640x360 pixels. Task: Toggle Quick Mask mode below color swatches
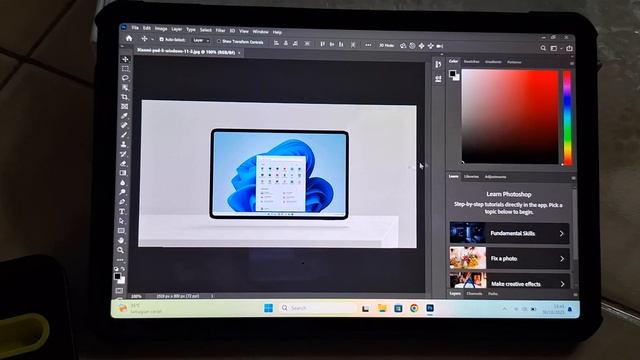[x=119, y=291]
